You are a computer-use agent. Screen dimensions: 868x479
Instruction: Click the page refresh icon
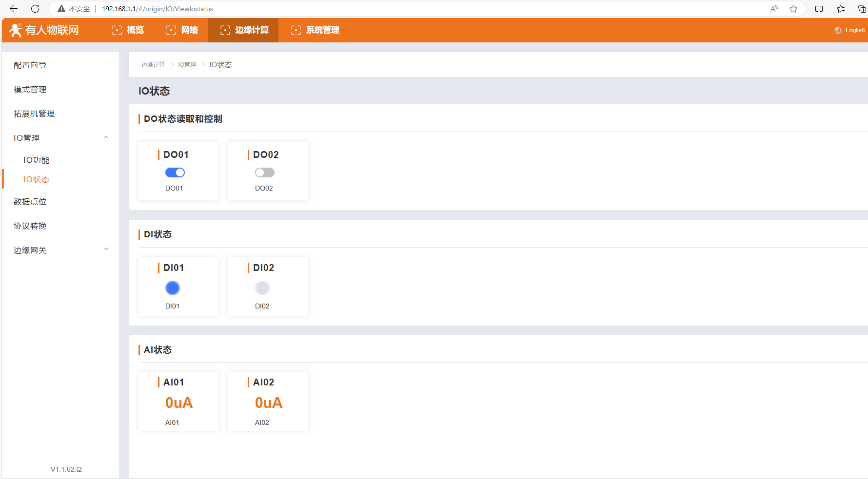coord(35,9)
